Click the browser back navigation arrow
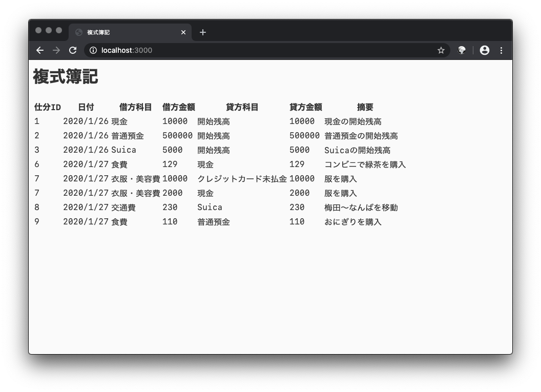541x392 pixels. (40, 50)
